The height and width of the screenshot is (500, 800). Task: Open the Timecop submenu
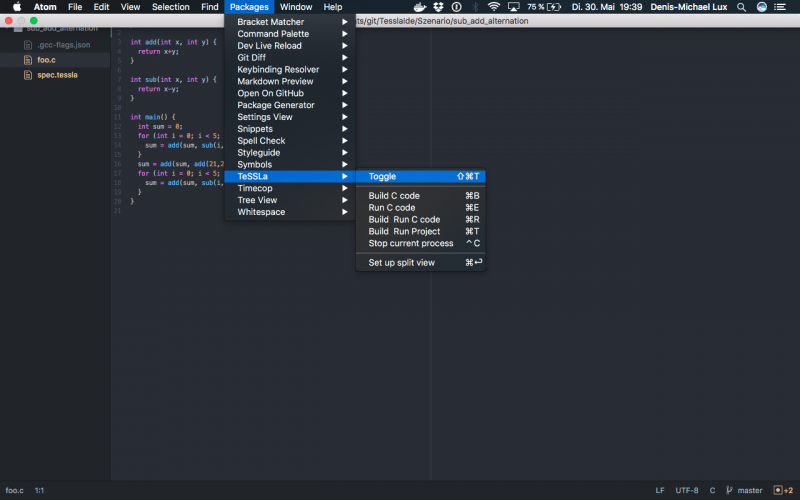click(x=290, y=188)
